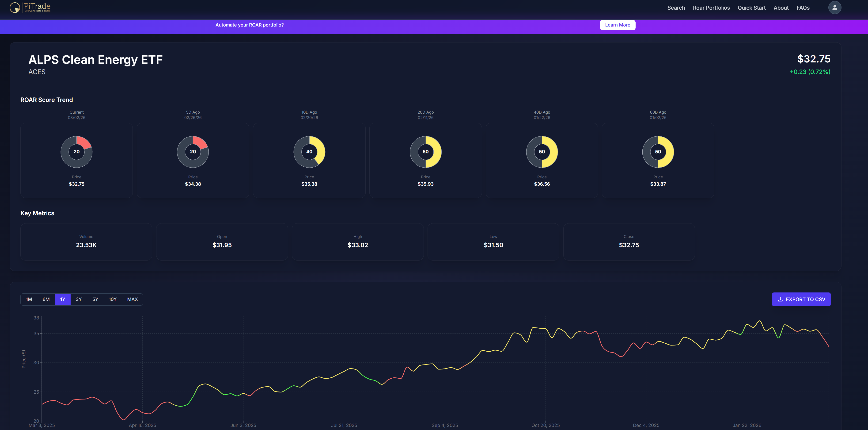This screenshot has height=430, width=868.
Task: Click the Current ROAR score donut chart
Action: pos(76,152)
